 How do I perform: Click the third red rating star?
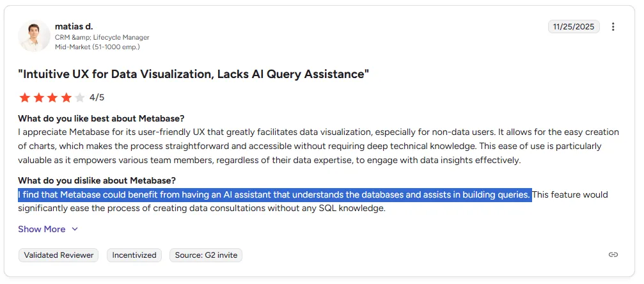[52, 98]
